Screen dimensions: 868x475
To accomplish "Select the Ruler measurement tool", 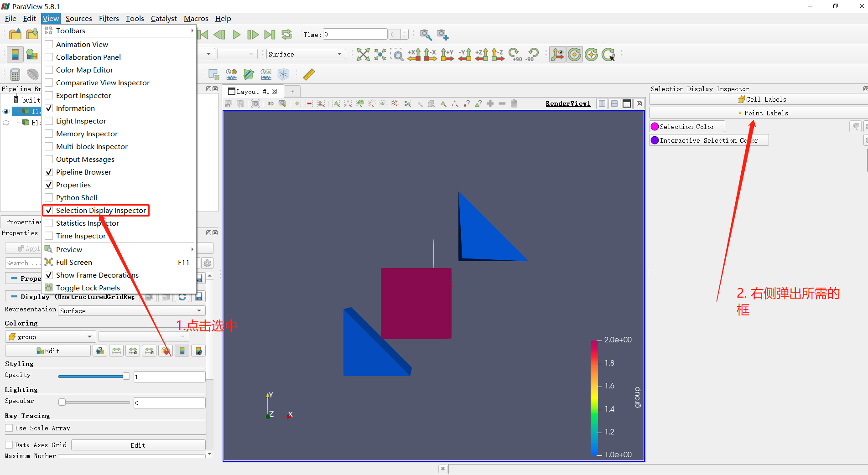I will (309, 74).
